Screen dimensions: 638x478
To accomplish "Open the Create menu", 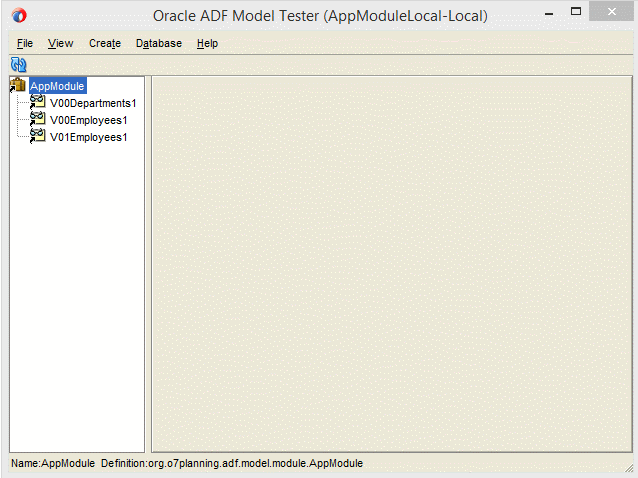I will [x=105, y=43].
